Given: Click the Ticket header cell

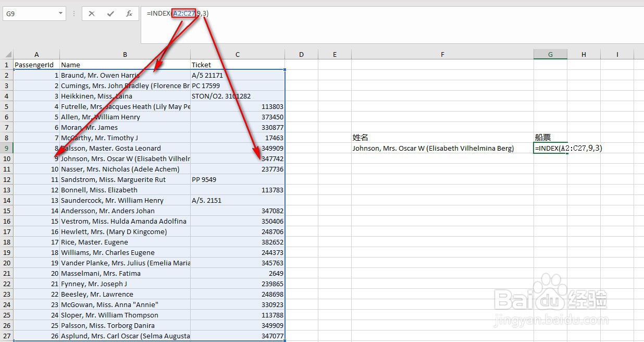Looking at the screenshot, I should (238, 65).
